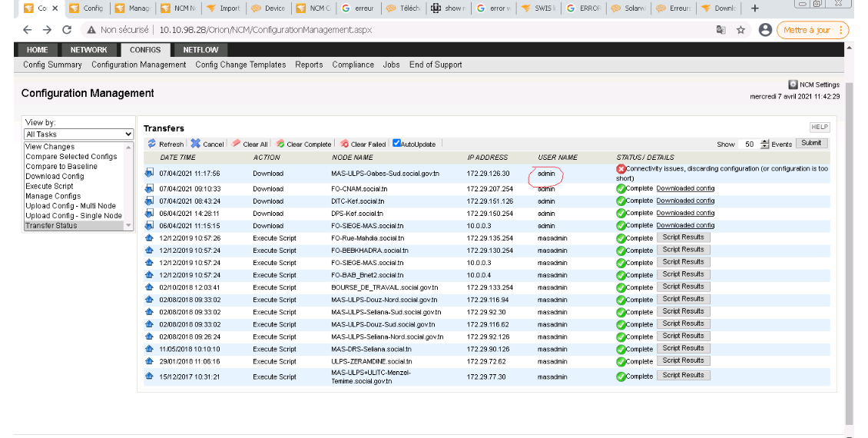
Task: Click the browser translate page icon
Action: tap(721, 30)
